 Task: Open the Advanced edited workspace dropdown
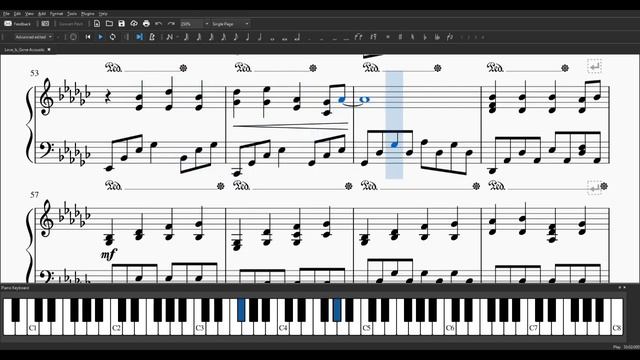pos(33,37)
